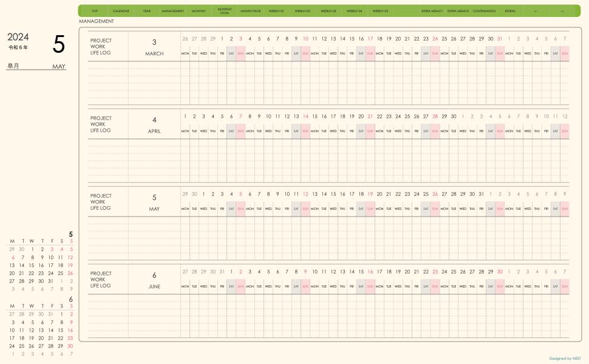Click PROJECT WORK LIFE LOG beside APRIL
This screenshot has width=589, height=364.
tap(101, 124)
